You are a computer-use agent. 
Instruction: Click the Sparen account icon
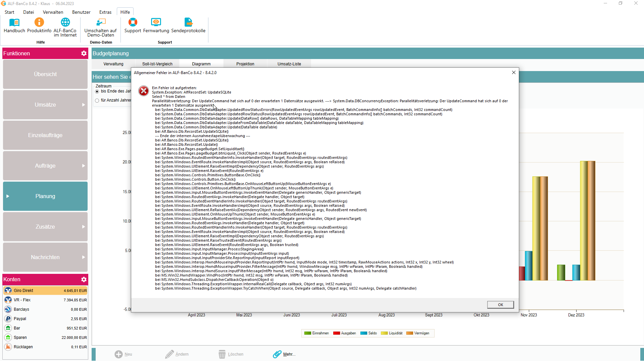(x=8, y=338)
